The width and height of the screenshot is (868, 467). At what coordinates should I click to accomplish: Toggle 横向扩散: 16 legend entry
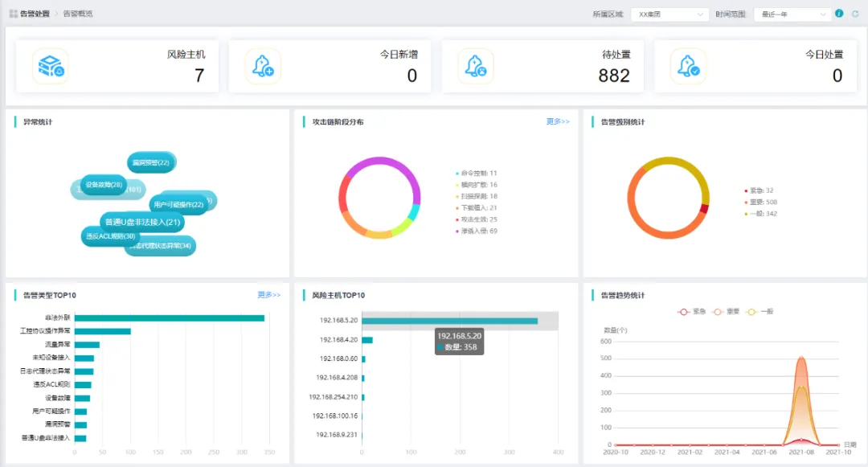tap(476, 185)
